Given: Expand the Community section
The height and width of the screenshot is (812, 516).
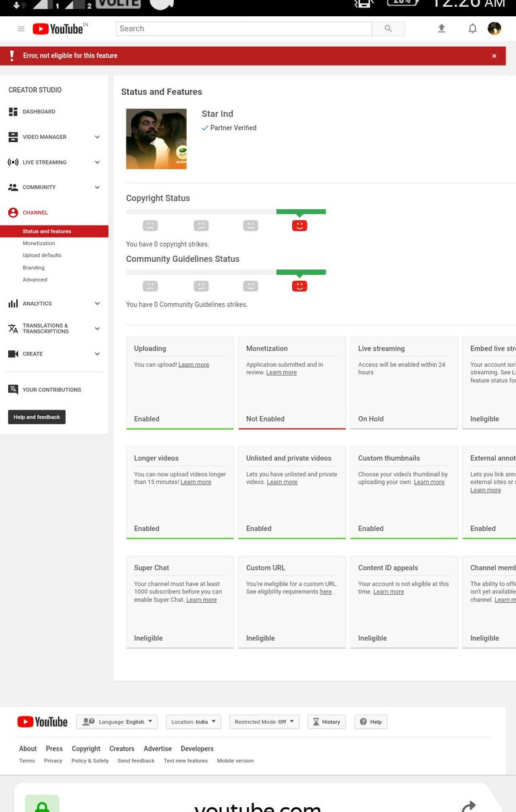Looking at the screenshot, I should click(97, 187).
